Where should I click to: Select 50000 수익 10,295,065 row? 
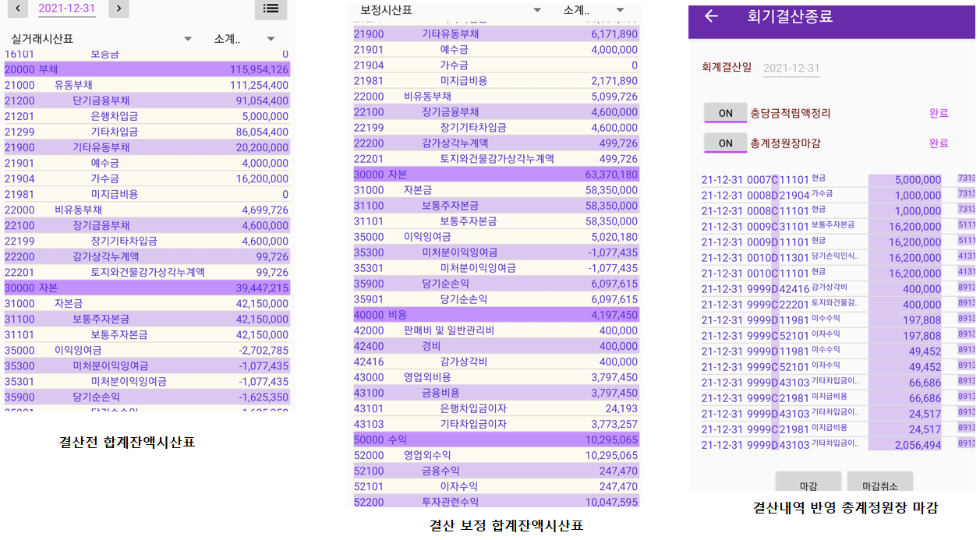point(496,439)
